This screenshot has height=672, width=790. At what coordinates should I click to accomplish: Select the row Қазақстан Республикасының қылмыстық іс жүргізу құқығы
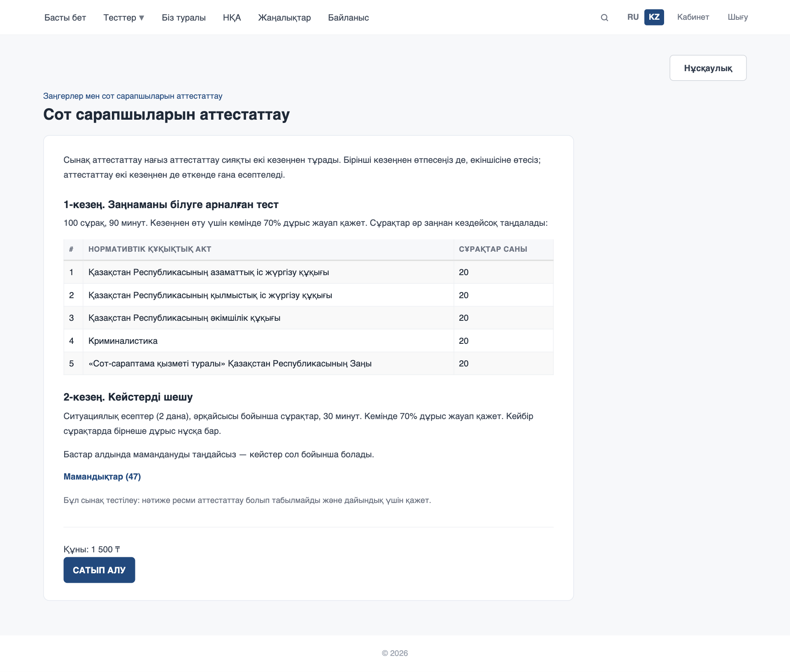[x=308, y=295]
